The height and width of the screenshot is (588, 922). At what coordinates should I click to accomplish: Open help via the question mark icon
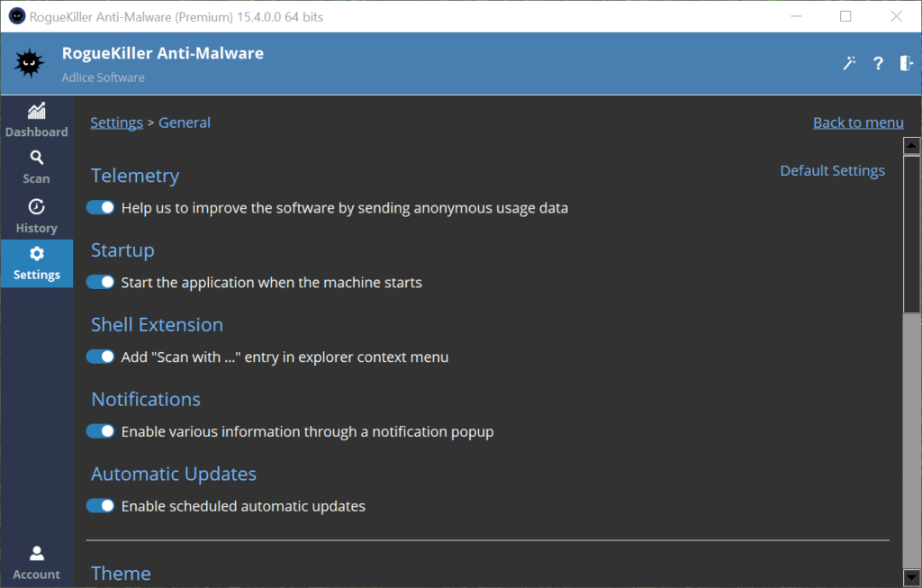(x=878, y=63)
